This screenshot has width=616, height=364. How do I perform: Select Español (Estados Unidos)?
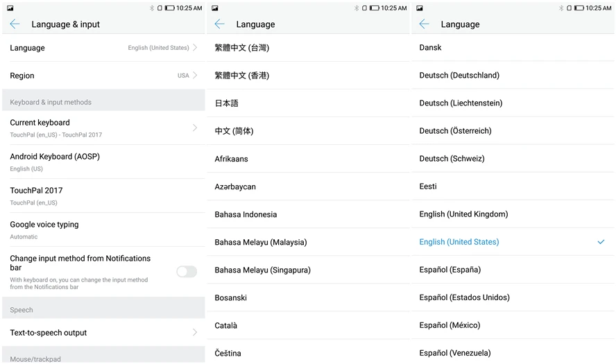pos(513,297)
